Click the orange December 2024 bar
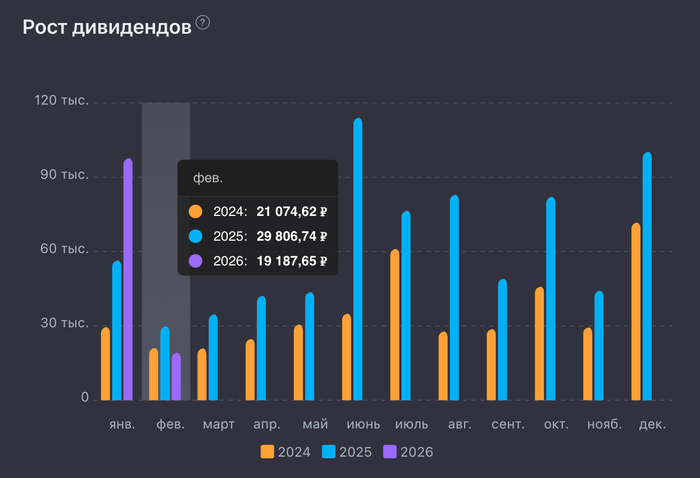Screen dimensions: 700x478 coord(636,312)
